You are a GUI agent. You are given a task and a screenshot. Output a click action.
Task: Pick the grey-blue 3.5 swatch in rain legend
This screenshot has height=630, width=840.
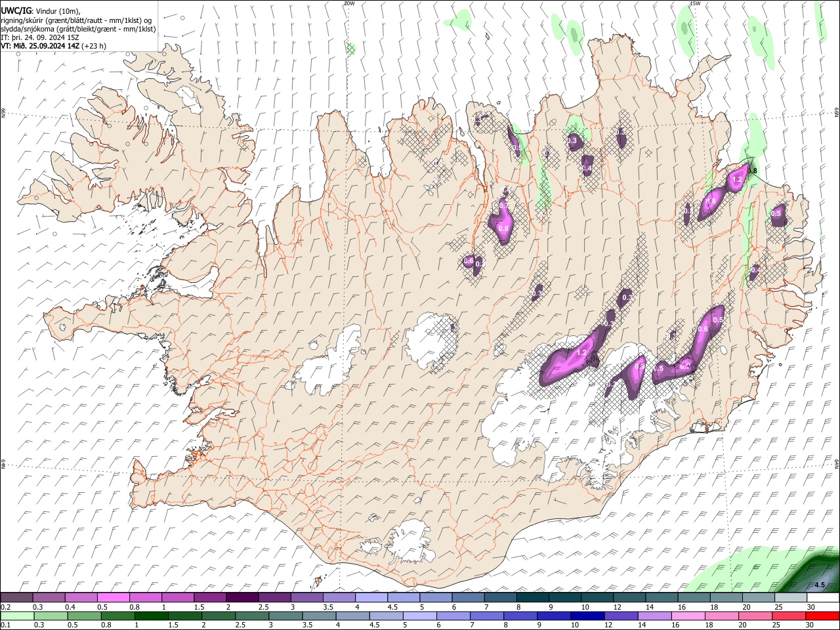pyautogui.click(x=319, y=616)
